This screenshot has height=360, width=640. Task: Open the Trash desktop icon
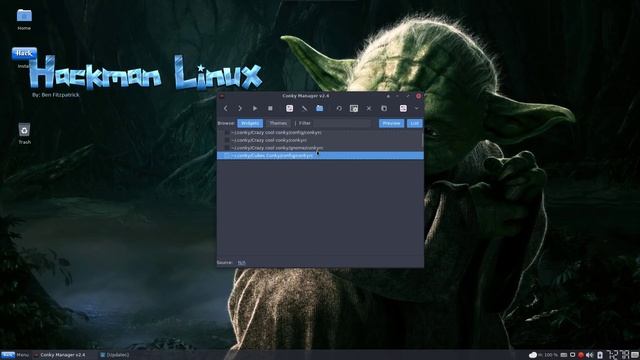[24, 133]
